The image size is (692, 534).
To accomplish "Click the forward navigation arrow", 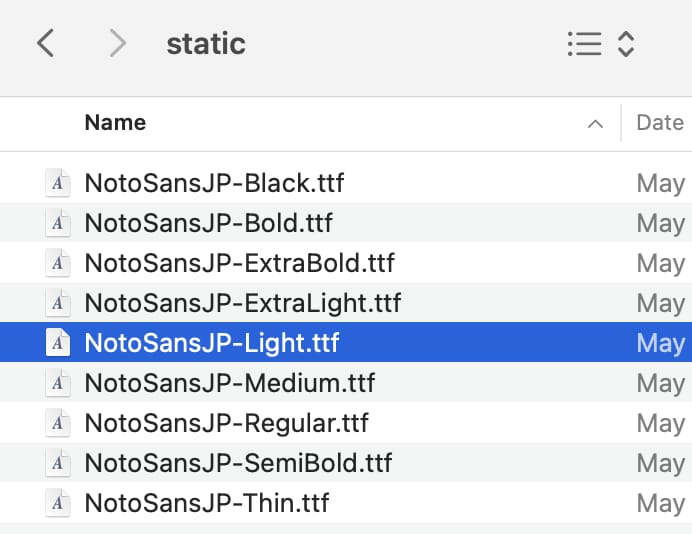I will 118,43.
